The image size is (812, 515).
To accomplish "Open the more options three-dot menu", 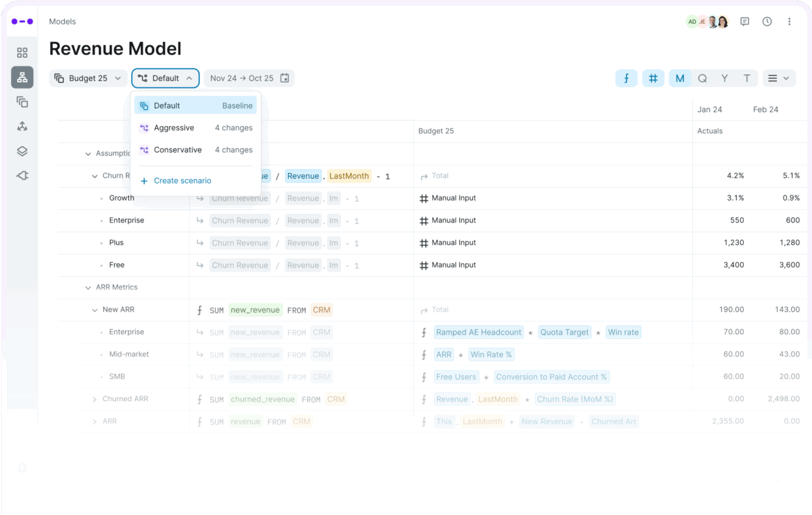I will coord(789,21).
